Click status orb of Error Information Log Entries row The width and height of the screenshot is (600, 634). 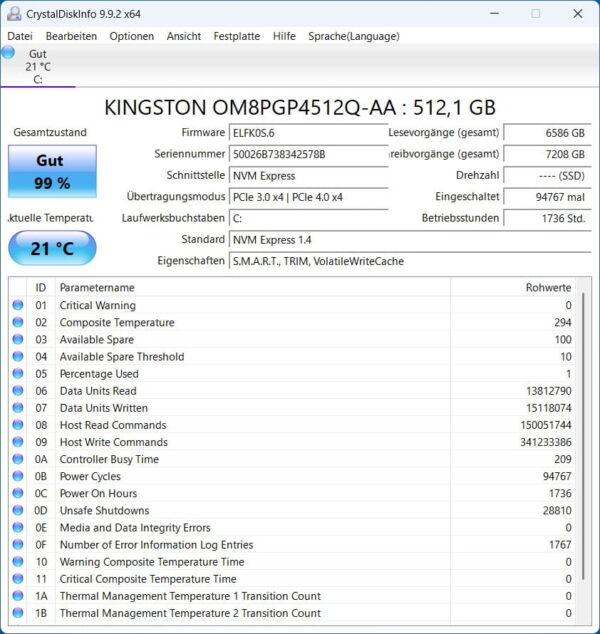pyautogui.click(x=18, y=544)
